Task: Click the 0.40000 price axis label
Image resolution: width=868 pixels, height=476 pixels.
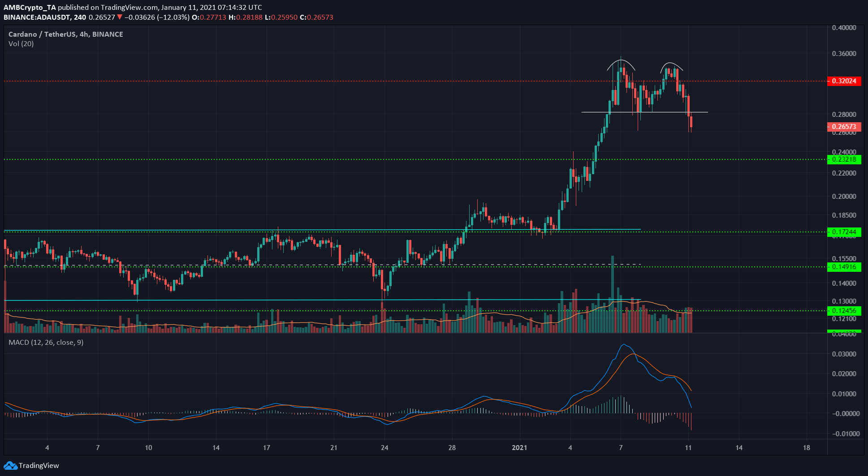Action: [x=844, y=27]
